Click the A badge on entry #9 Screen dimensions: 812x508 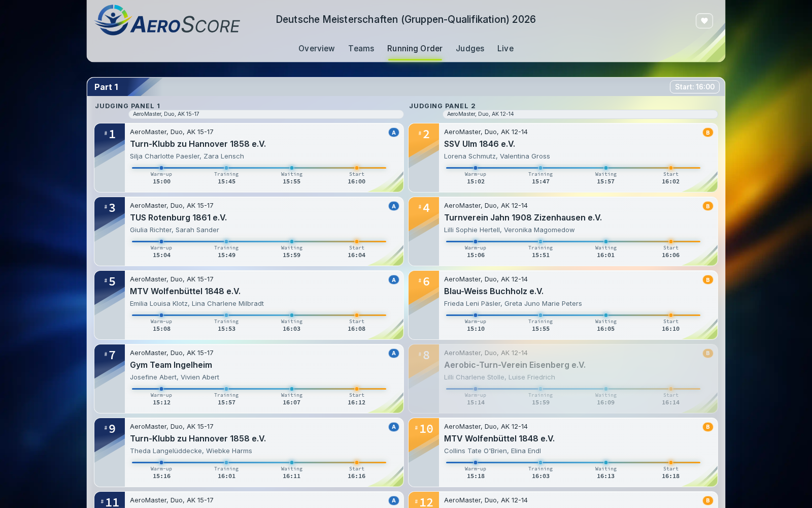(393, 427)
